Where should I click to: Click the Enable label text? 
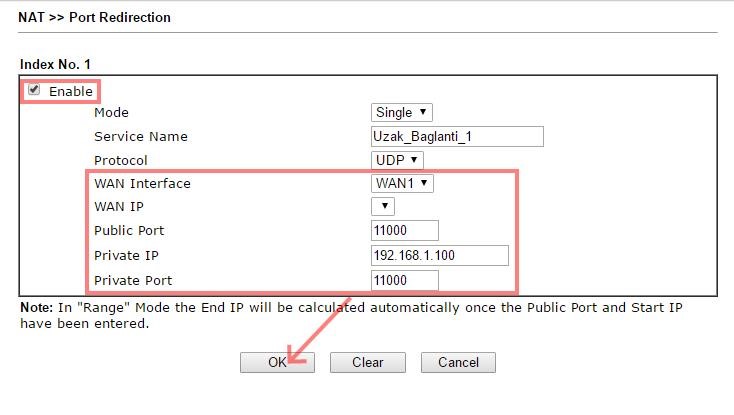tap(70, 91)
